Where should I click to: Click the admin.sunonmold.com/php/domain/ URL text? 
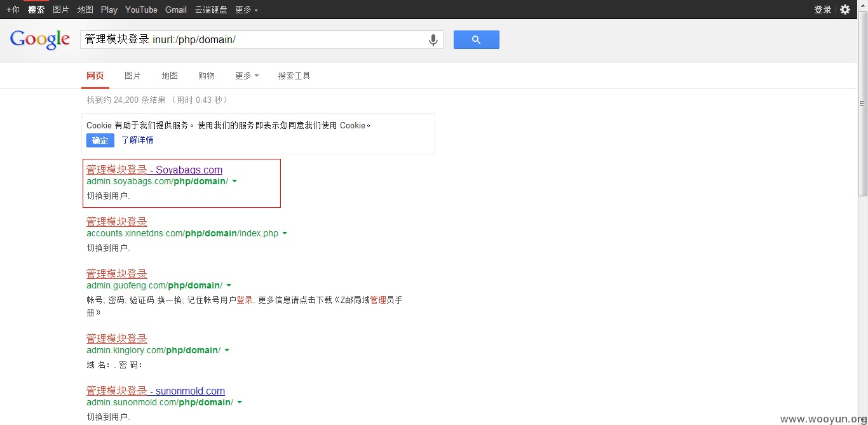click(x=159, y=402)
